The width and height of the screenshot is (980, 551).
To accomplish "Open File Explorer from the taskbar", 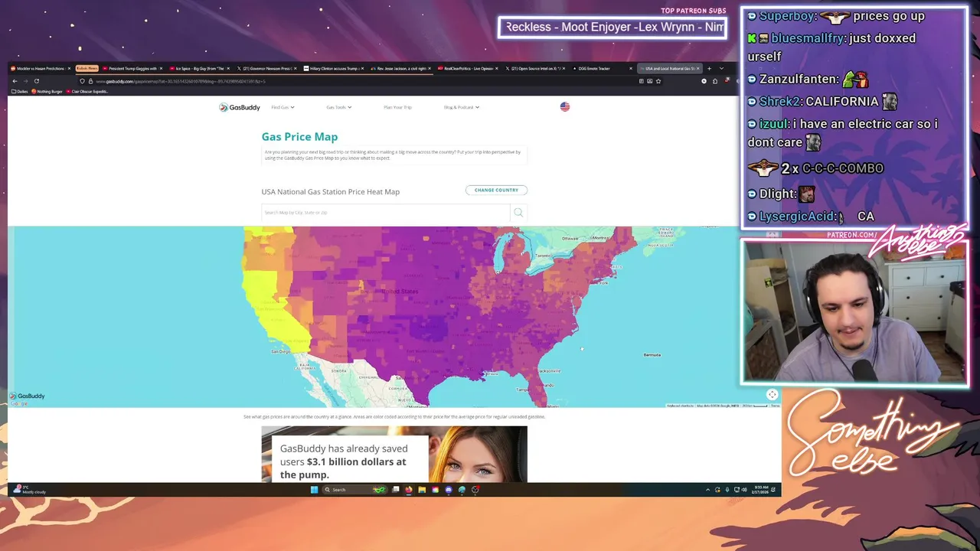I will pyautogui.click(x=422, y=490).
